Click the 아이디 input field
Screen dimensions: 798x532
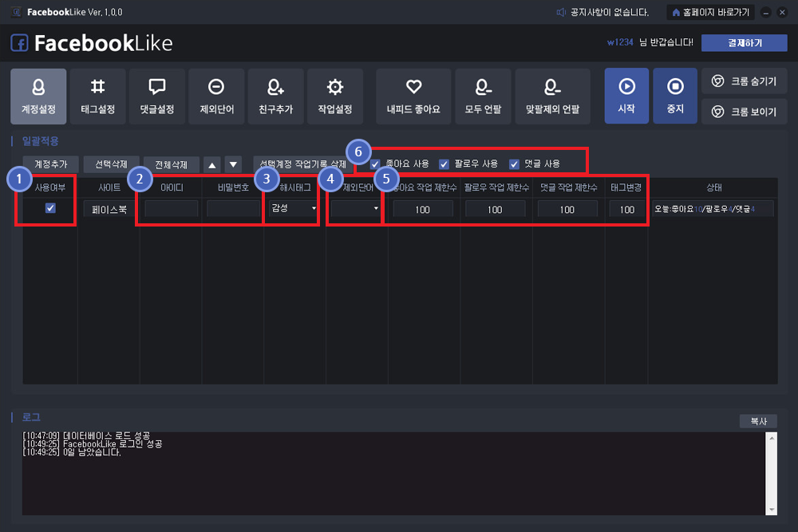[x=171, y=208]
